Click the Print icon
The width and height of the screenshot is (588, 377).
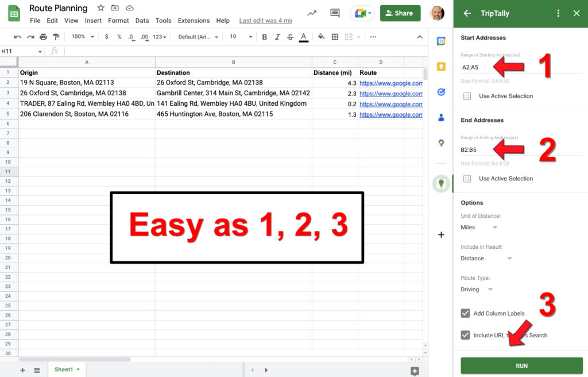point(43,36)
